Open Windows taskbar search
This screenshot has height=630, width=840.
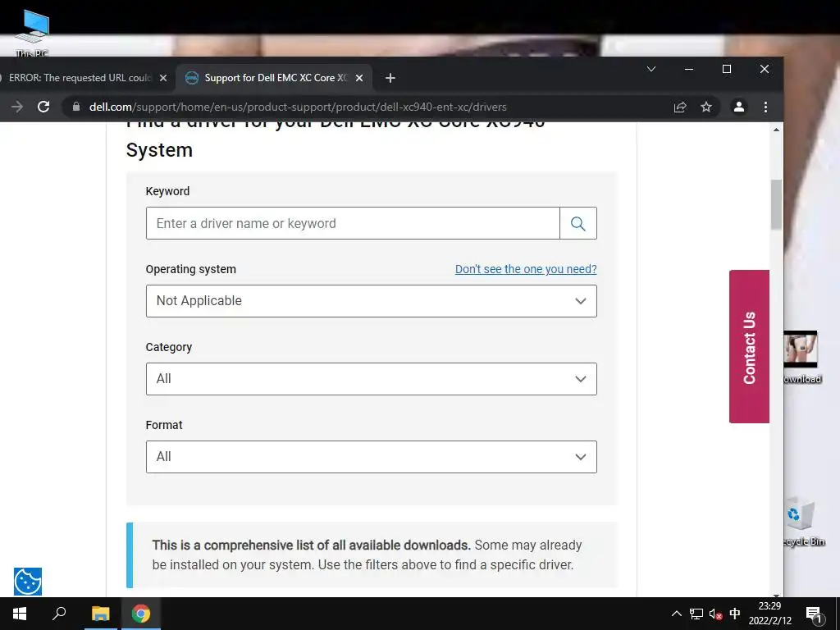pyautogui.click(x=59, y=614)
